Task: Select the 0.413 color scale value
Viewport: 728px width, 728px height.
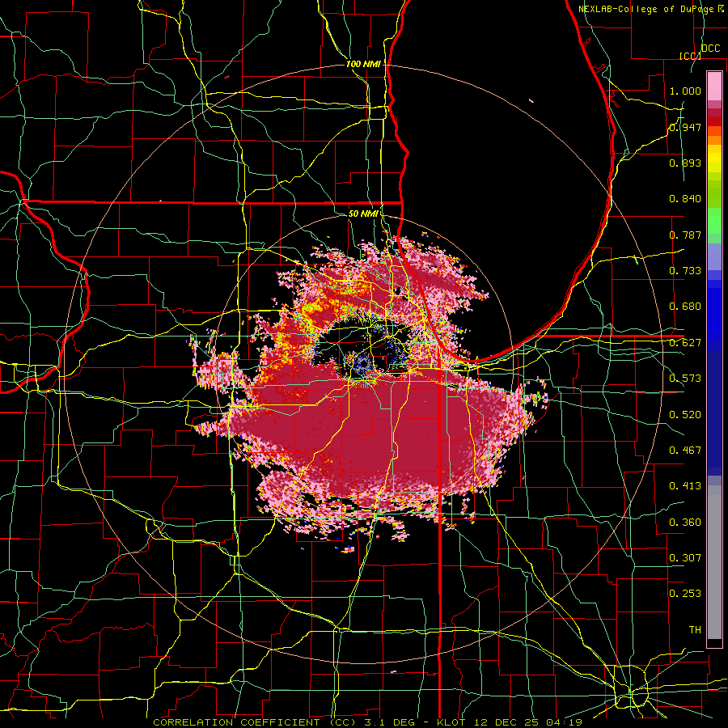Action: tap(685, 486)
